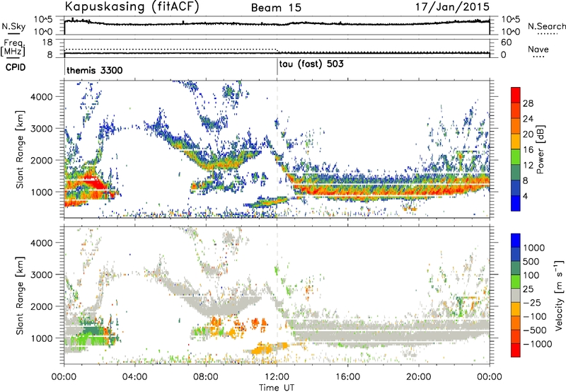Click the red swatch of Power color bar
Viewport: 566px width, 392px height.
pyautogui.click(x=516, y=95)
